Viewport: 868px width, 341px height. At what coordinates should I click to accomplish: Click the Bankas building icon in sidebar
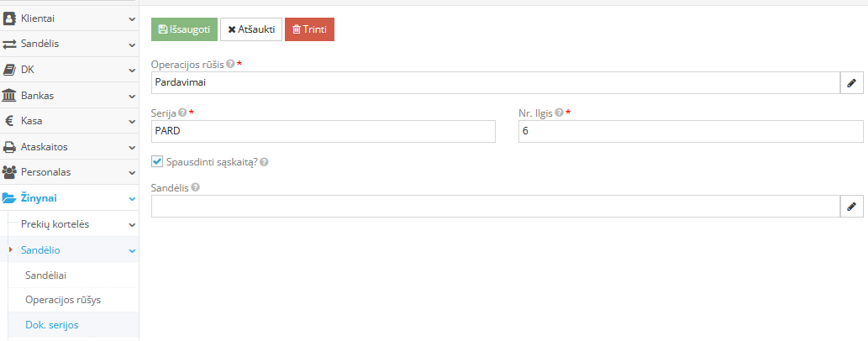(10, 95)
